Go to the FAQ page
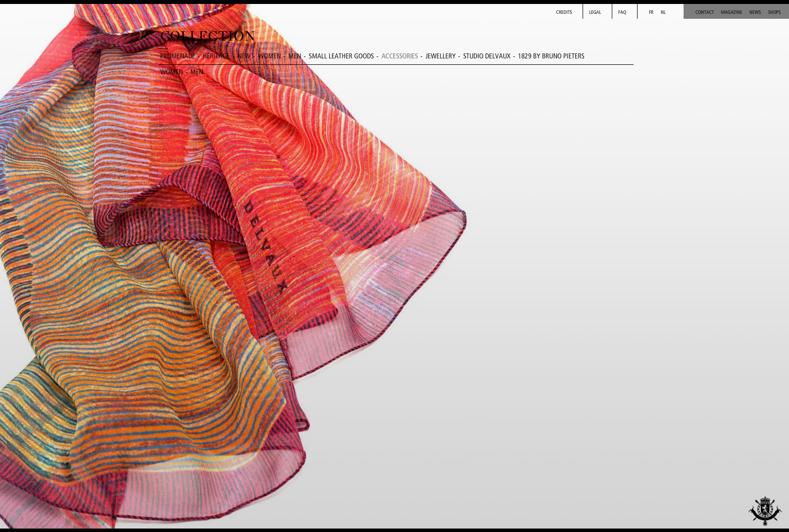 pos(622,12)
